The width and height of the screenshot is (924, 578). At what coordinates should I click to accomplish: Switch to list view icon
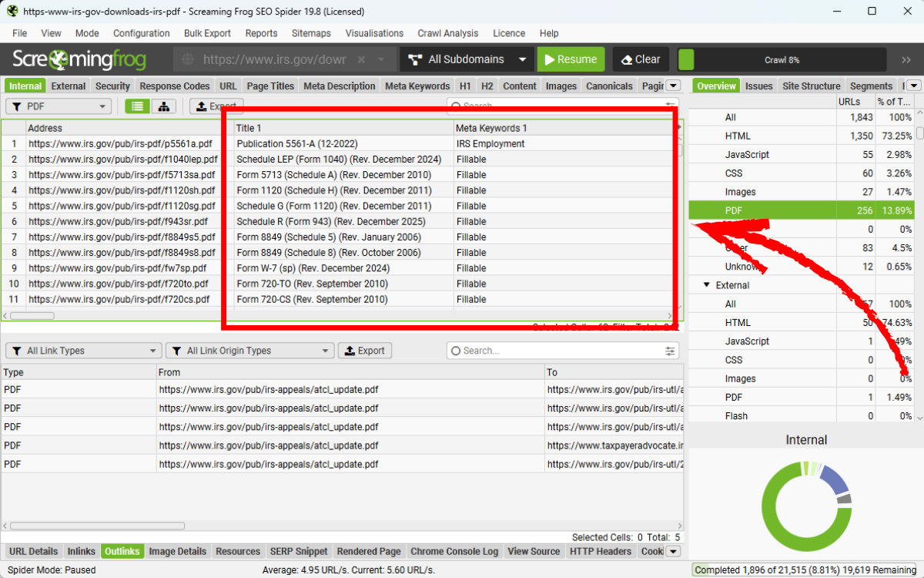pos(137,106)
